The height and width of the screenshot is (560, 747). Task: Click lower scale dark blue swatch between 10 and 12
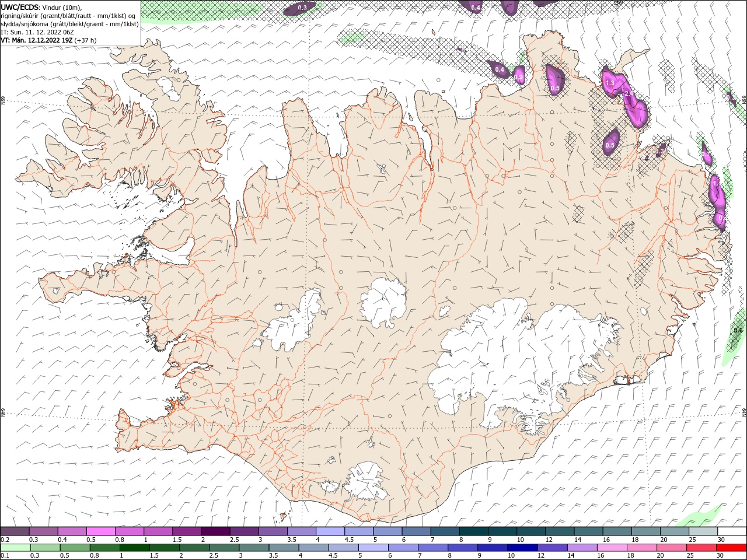pyautogui.click(x=521, y=548)
